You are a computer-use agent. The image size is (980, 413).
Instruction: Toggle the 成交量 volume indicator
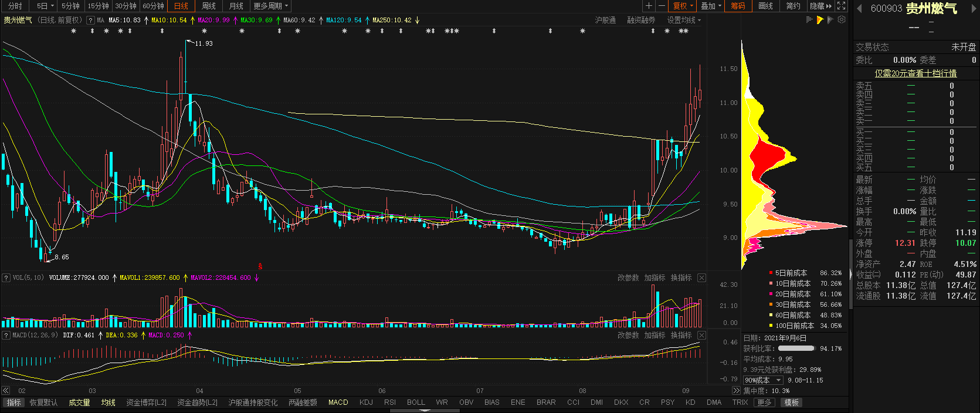[x=79, y=402]
